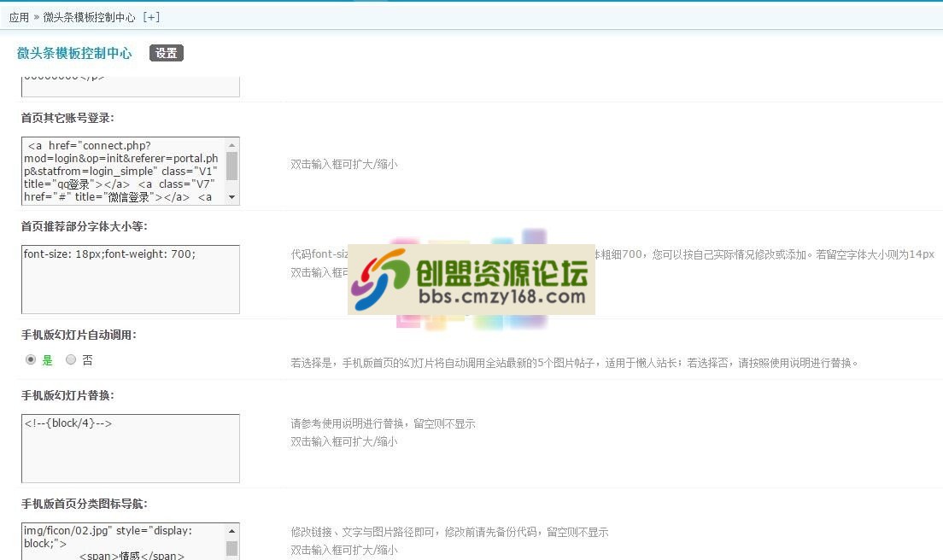Click scroll-down arrow of 首页其它账号登录 textarea
Screen dimensions: 943x560
pos(232,197)
